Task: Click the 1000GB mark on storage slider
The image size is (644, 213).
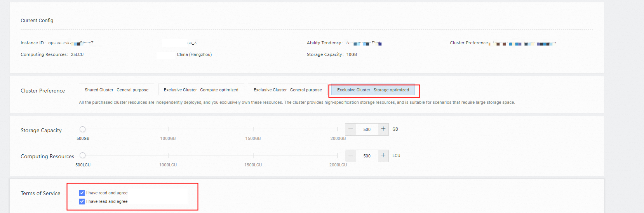Action: click(x=168, y=129)
